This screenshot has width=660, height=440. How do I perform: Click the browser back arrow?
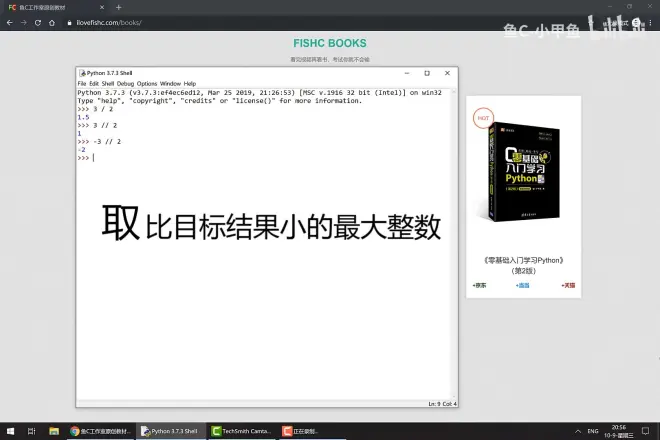coord(10,21)
